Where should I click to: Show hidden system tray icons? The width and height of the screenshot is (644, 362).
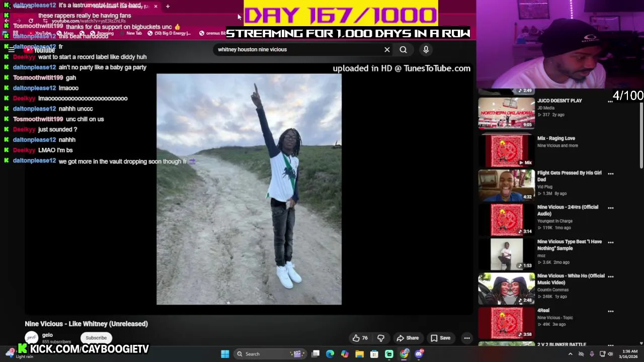(x=570, y=354)
